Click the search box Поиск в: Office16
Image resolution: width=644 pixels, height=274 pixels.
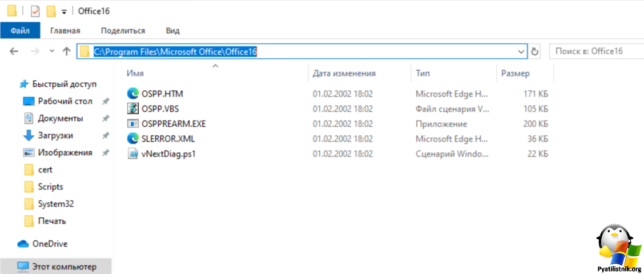pos(597,51)
